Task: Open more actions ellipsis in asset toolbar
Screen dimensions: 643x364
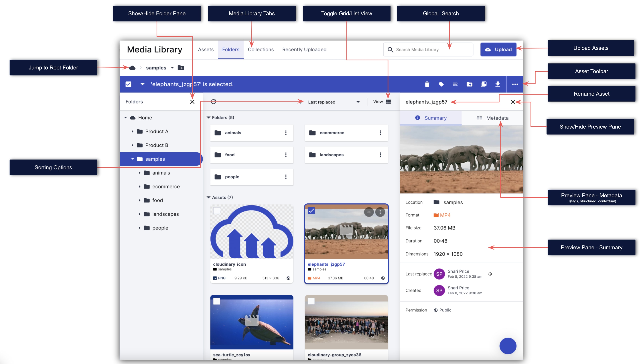Action: pos(515,84)
